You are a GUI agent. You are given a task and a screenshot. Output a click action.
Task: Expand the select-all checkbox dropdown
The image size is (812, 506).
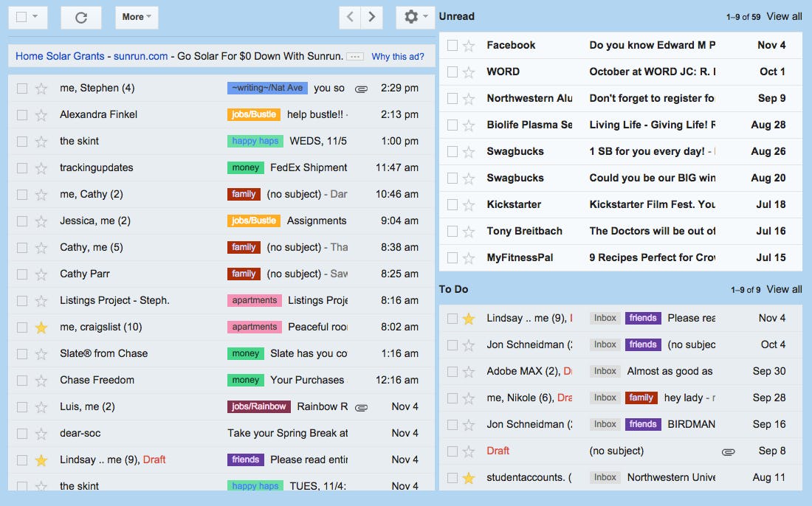tap(36, 17)
